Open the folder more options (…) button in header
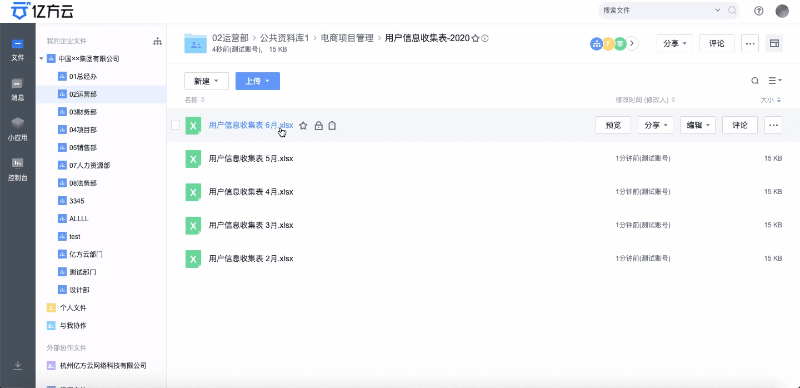Image resolution: width=800 pixels, height=388 pixels. pos(749,44)
